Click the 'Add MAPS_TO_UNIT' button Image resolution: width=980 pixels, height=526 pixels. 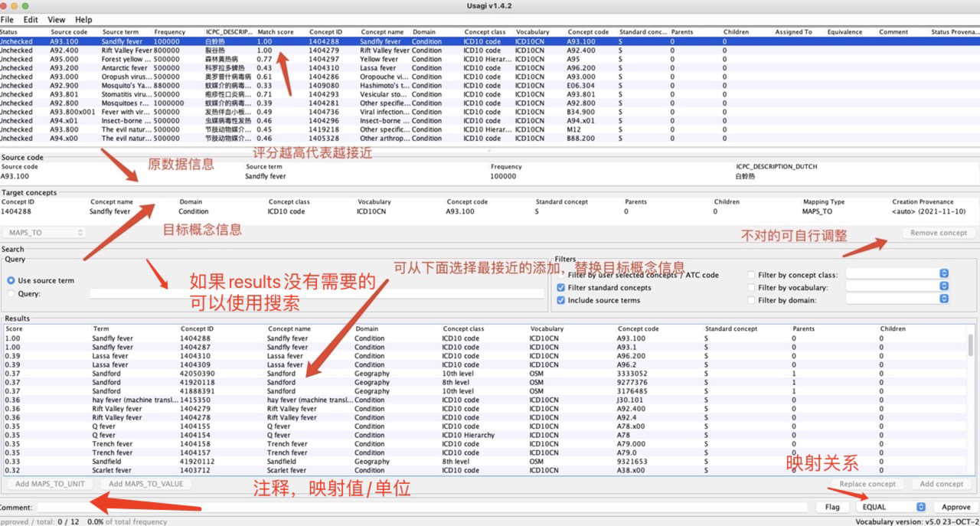pos(49,484)
